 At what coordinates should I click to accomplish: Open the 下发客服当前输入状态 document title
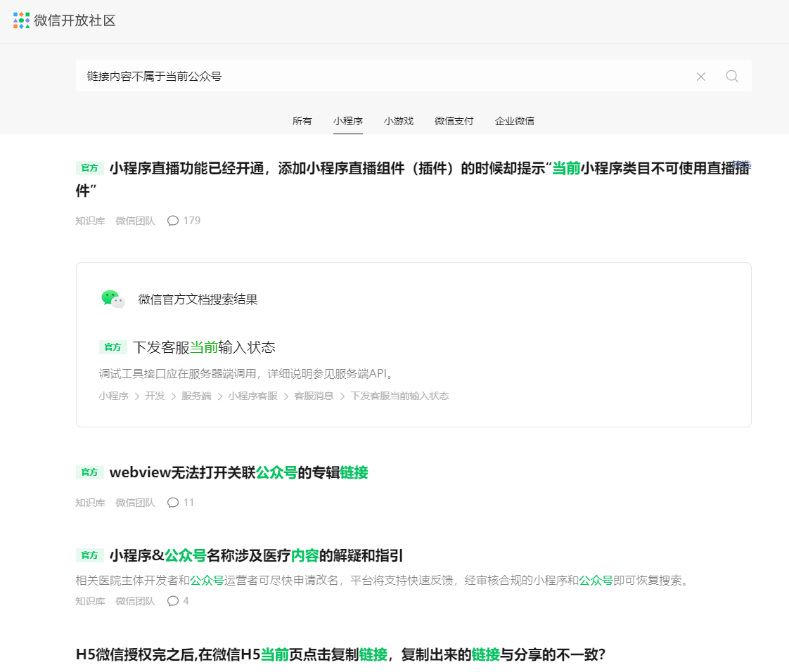(x=204, y=347)
